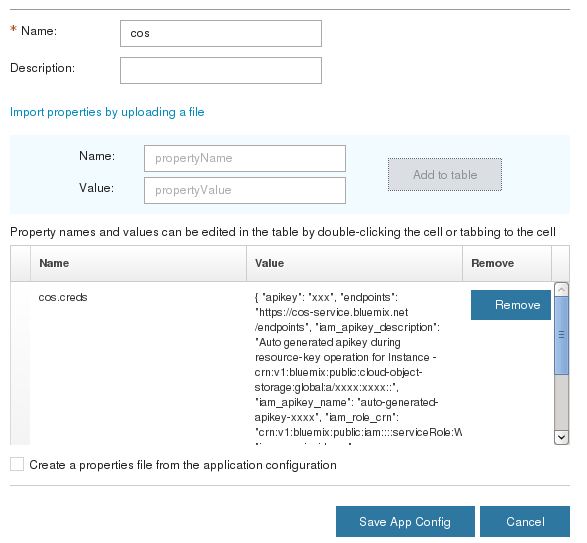Viewport: 587px width, 543px height.
Task: Cancel the application configuration dialog
Action: (525, 522)
